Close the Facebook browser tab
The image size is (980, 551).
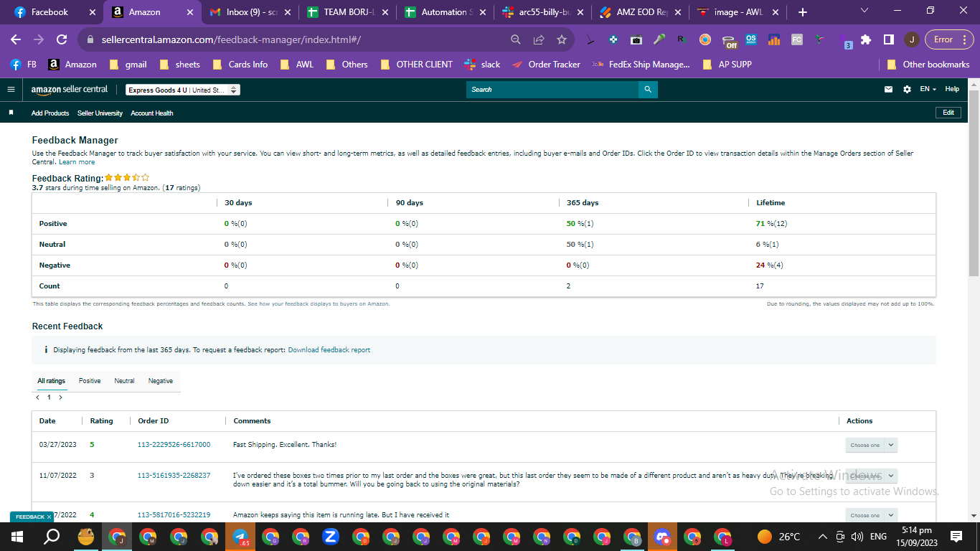coord(92,12)
